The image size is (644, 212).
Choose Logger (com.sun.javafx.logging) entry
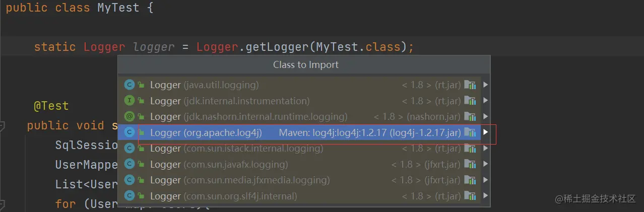(x=219, y=165)
